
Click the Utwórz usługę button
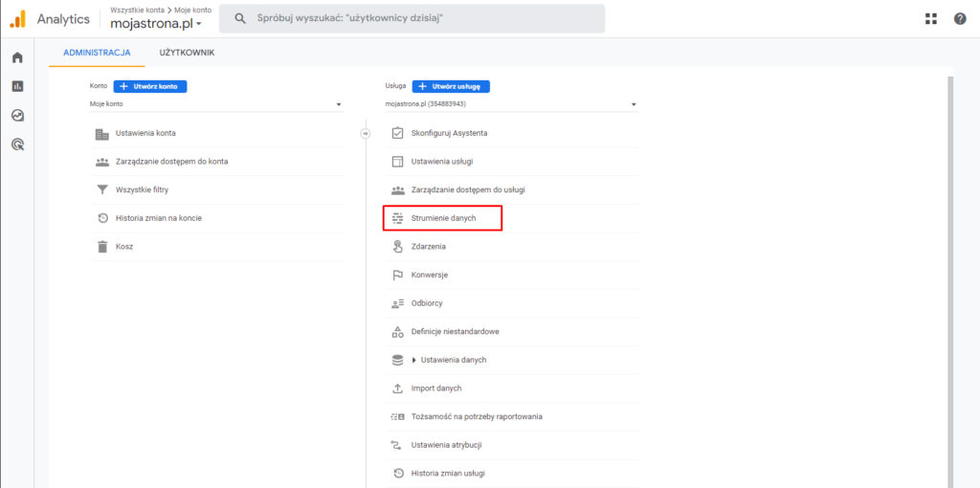coord(451,86)
